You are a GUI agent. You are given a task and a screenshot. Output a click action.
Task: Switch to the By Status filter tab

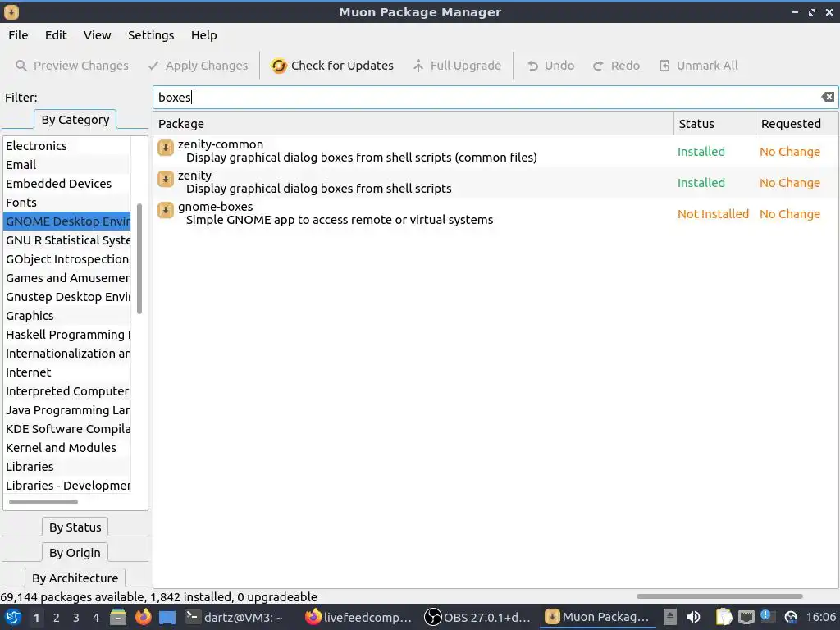75,527
